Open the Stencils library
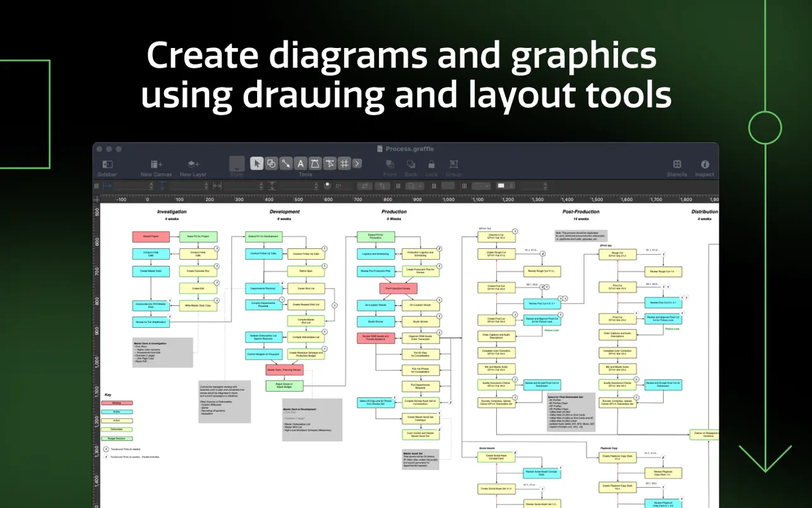Screen dimensions: 812x508 coord(676,164)
